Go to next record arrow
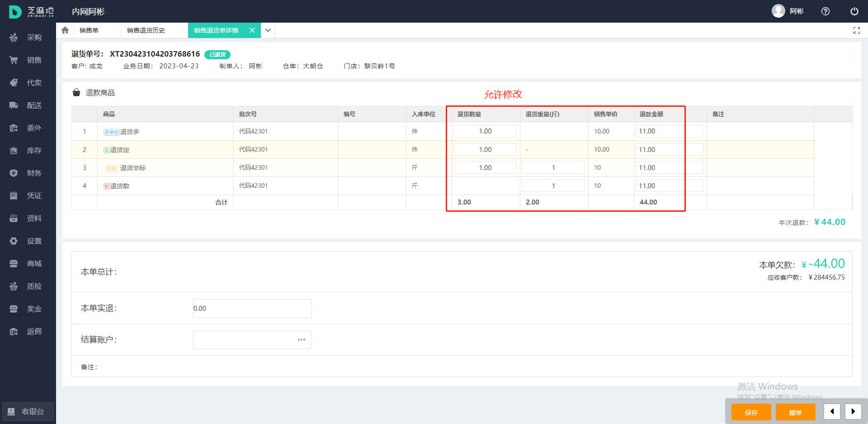The height and width of the screenshot is (424, 868). [853, 412]
